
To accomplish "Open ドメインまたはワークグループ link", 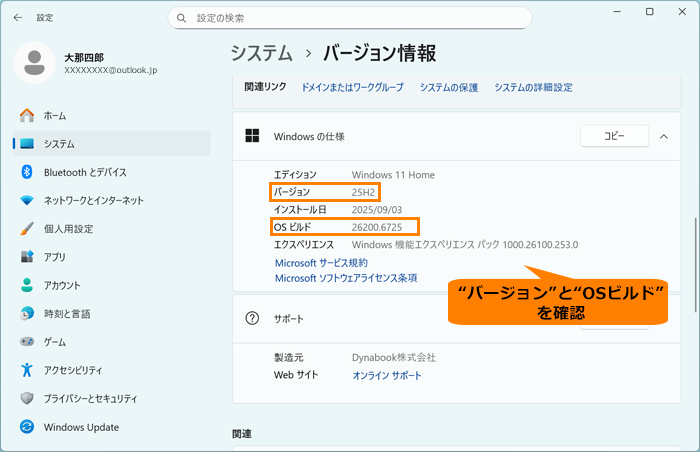I will tap(352, 87).
